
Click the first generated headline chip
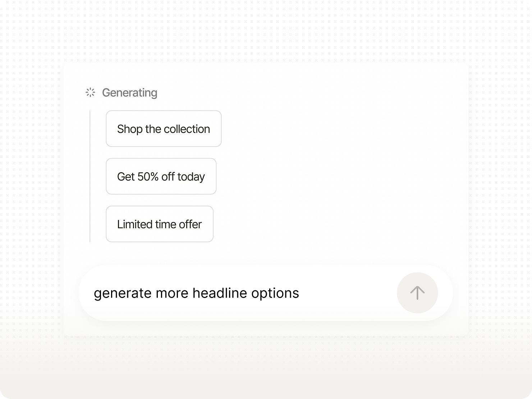point(164,129)
